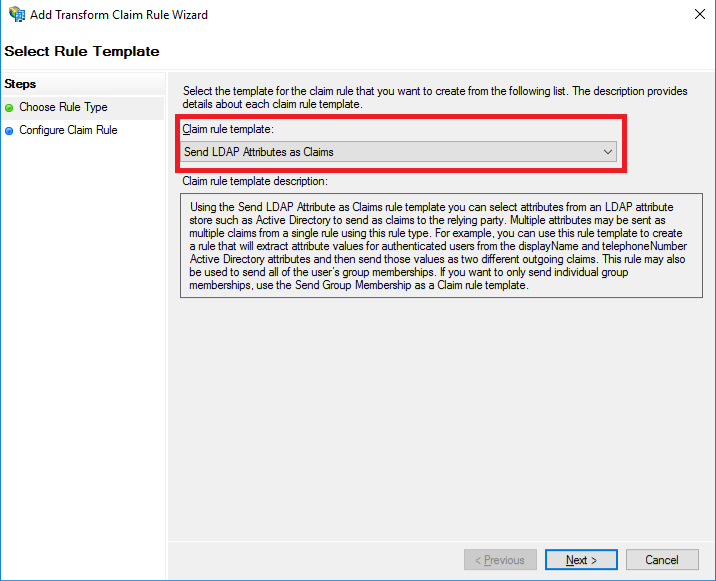The image size is (716, 581).
Task: Click the Steps sidebar header
Action: coord(20,84)
